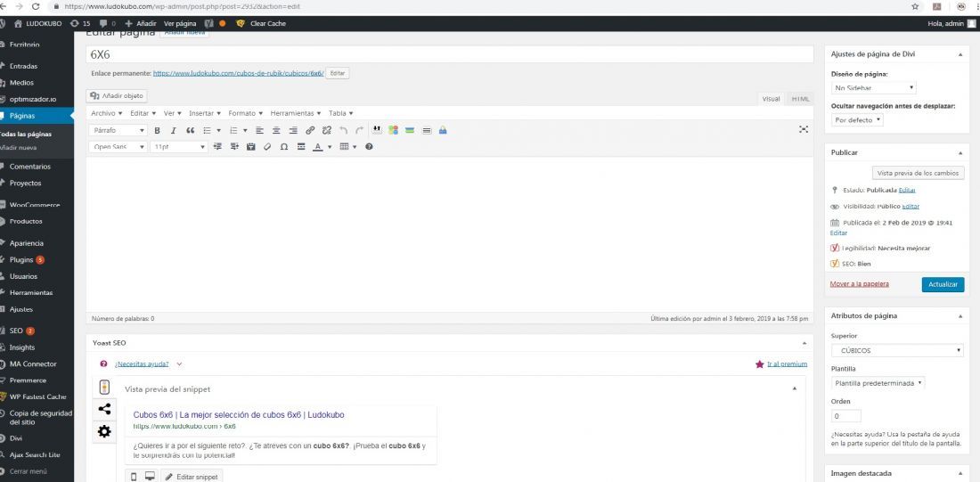Open Yoast traffic light SEO tab
Image resolution: width=980 pixels, height=482 pixels.
[104, 388]
